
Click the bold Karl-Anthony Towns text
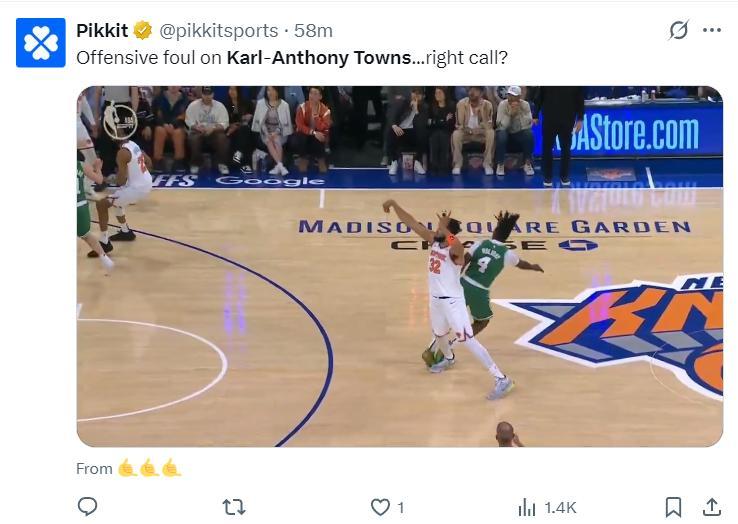click(318, 57)
